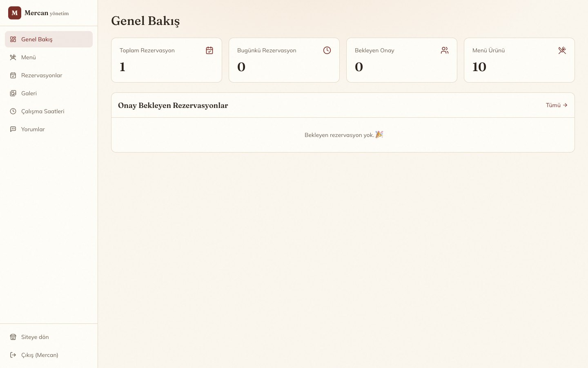Click the Menü Ürünü stat card
The width and height of the screenshot is (588, 368).
519,60
